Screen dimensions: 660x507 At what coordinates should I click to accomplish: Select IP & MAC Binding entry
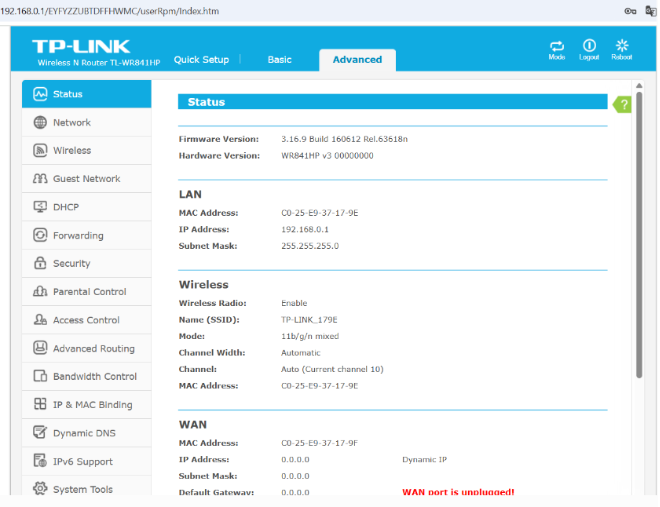pos(92,405)
